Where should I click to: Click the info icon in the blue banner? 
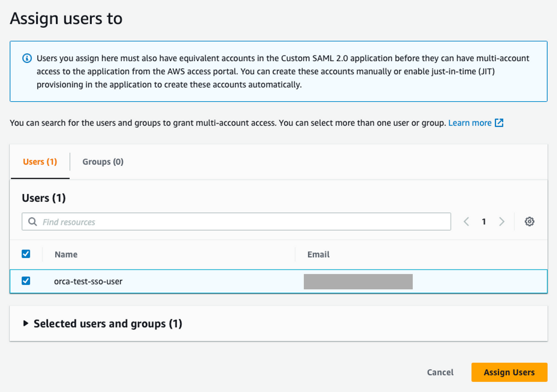pos(27,59)
